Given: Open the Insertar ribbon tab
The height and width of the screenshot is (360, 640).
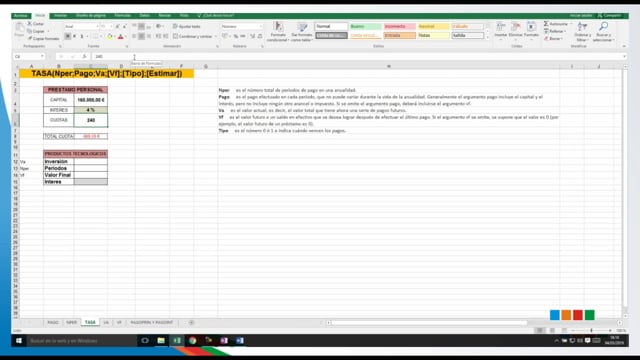Looking at the screenshot, I should (x=60, y=16).
